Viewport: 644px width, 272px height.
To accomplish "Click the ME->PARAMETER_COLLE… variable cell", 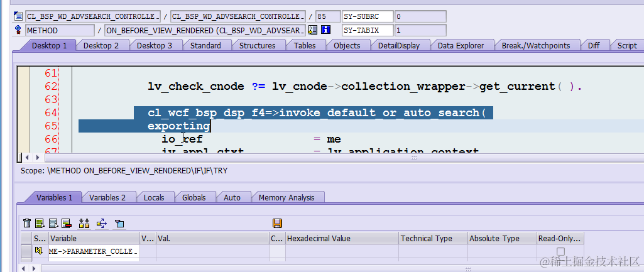I will 94,251.
